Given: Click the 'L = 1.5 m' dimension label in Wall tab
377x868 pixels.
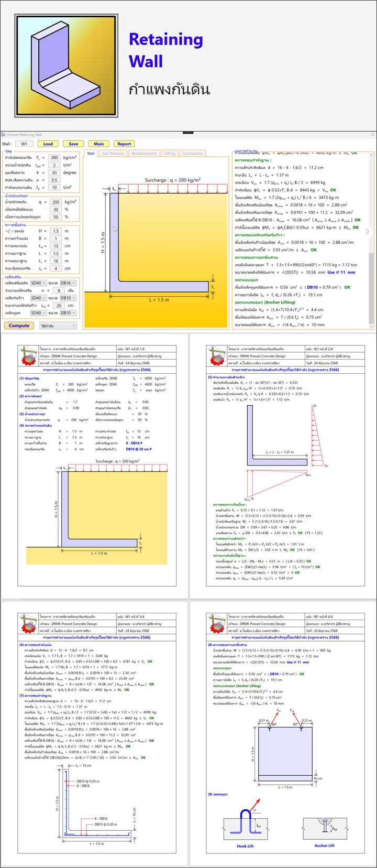Looking at the screenshot, I should point(159,300).
